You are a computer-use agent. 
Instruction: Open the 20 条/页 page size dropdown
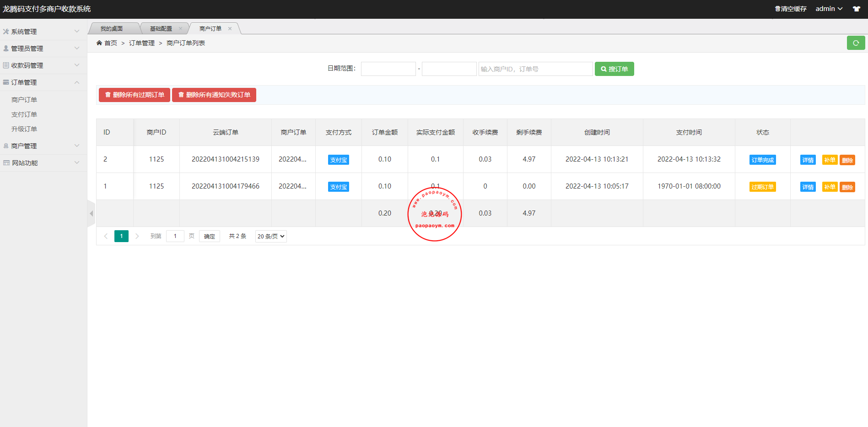point(271,236)
